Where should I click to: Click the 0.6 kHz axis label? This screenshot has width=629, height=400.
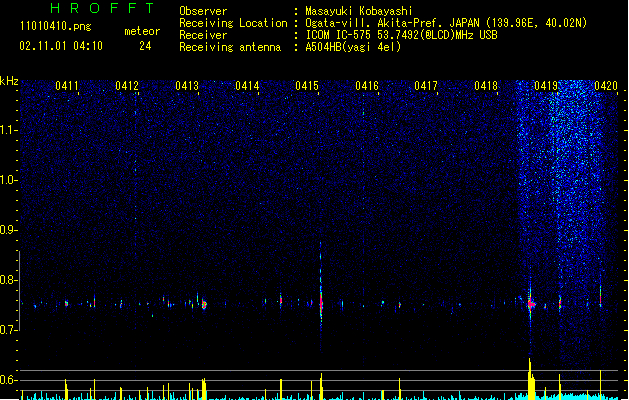coord(9,380)
